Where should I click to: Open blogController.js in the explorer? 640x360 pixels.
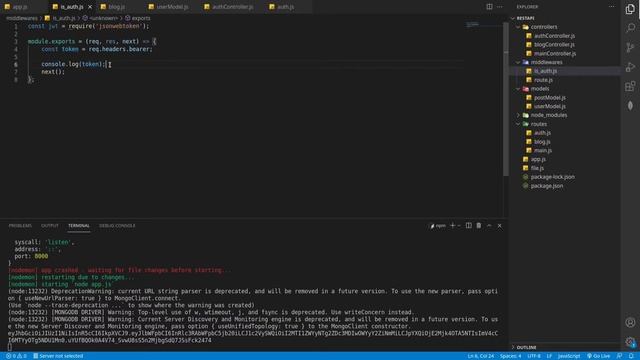click(554, 44)
